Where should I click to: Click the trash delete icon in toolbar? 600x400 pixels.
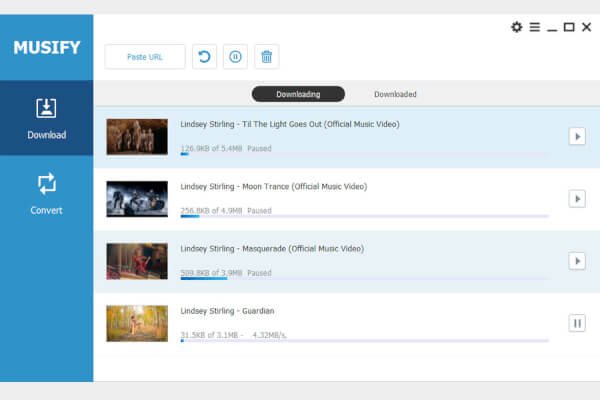(266, 57)
